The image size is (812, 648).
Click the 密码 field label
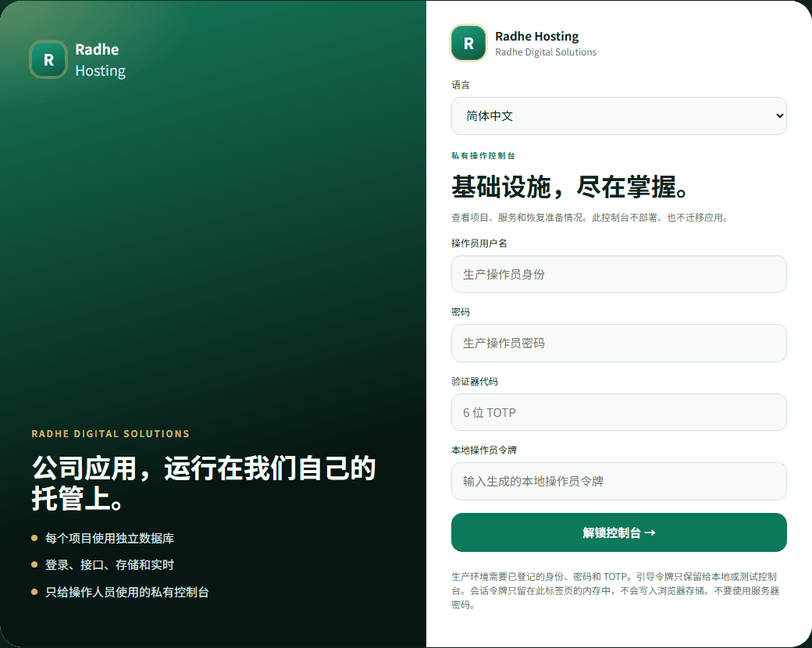461,312
